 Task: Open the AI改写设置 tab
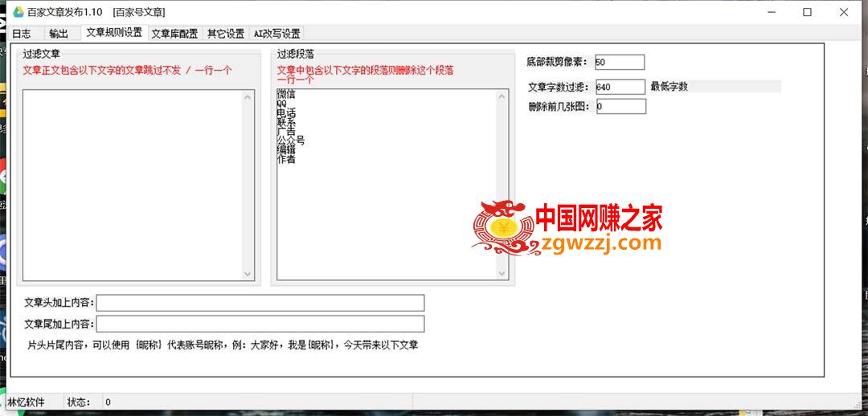pos(276,33)
